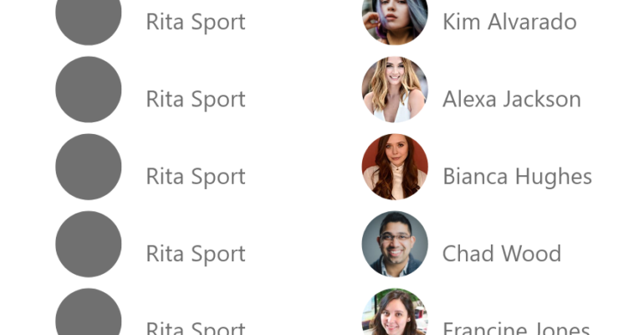
Task: Choose the Chad Wood contact name
Action: tap(502, 254)
